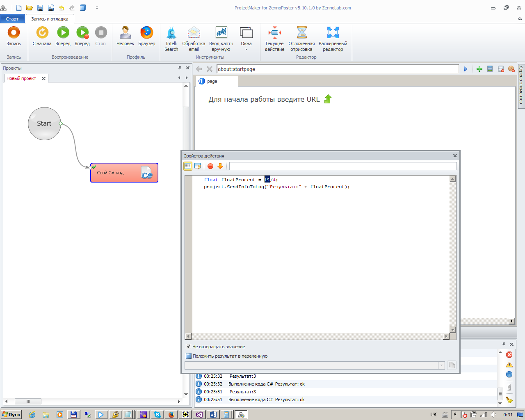Clear log with broom icon
The height and width of the screenshot is (420, 525).
(x=509, y=400)
